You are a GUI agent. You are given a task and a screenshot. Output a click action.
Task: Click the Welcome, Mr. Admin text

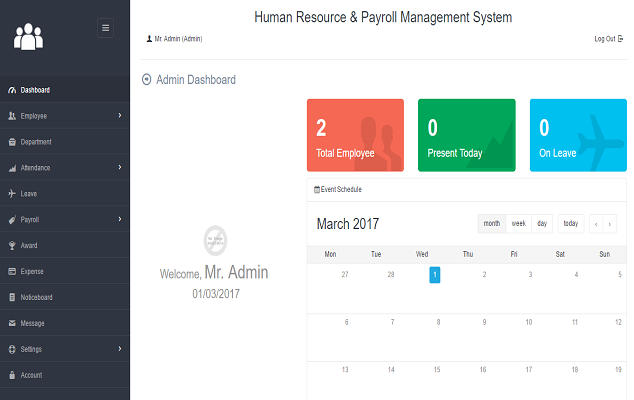pyautogui.click(x=214, y=272)
